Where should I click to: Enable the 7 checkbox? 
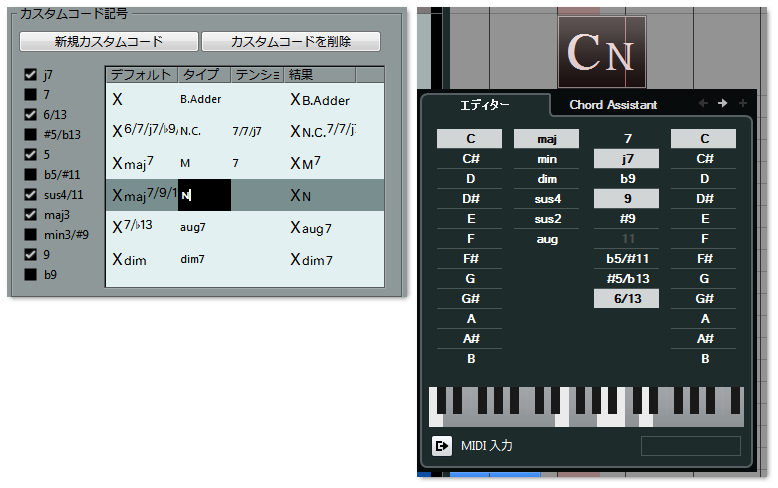[30, 94]
